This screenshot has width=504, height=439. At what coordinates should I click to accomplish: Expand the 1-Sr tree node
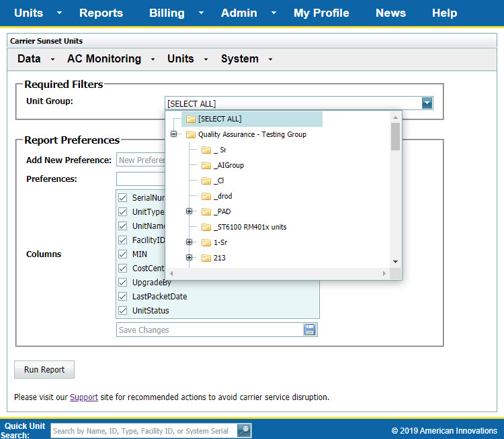tap(189, 242)
